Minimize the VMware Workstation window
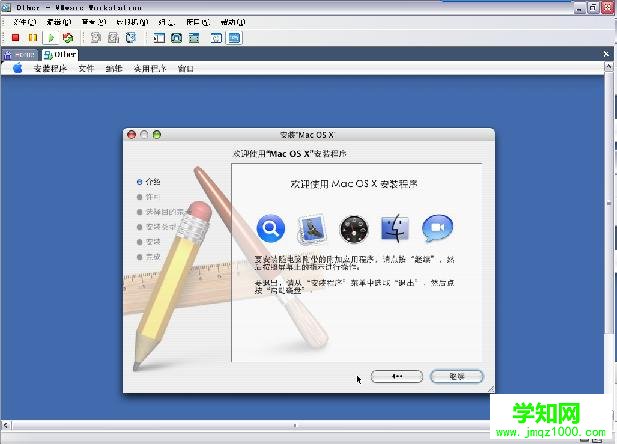The width and height of the screenshot is (617, 444). (x=580, y=8)
